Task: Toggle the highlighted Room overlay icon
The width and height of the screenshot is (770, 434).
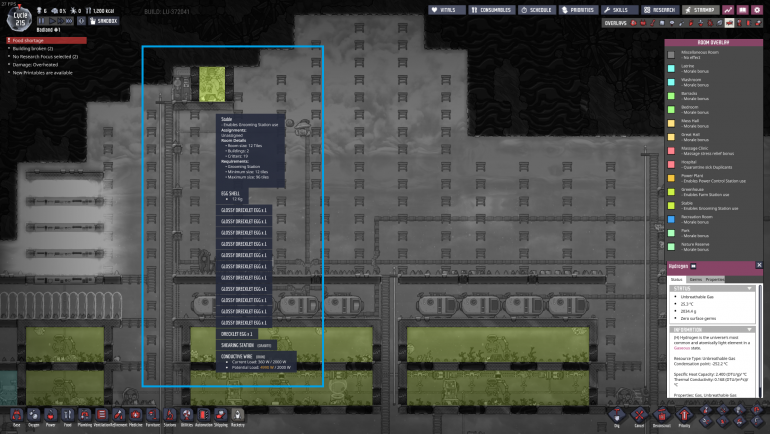Action: click(x=729, y=23)
